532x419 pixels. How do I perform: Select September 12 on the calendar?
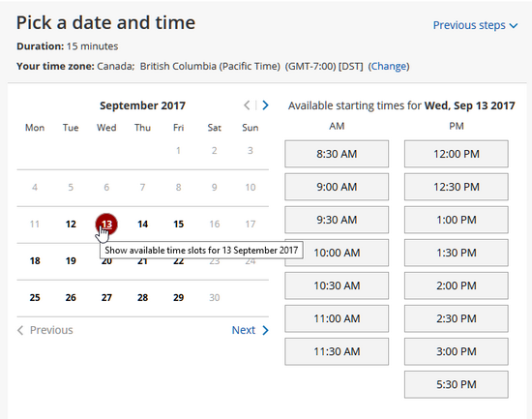[71, 224]
